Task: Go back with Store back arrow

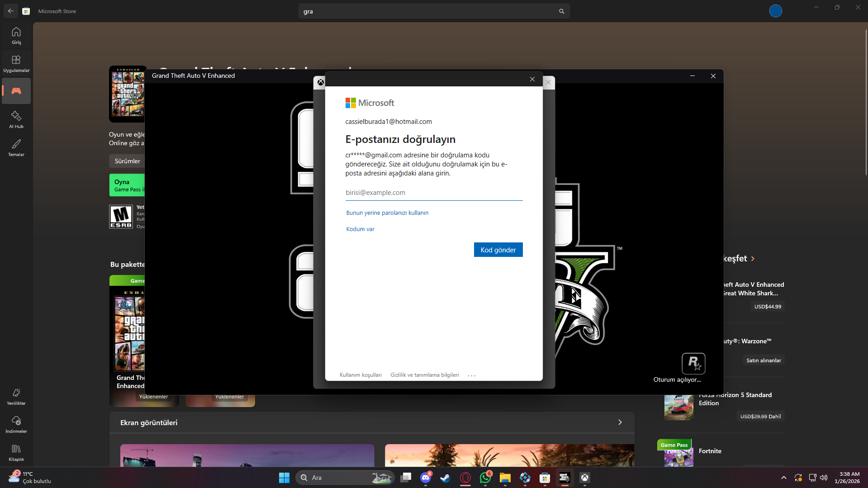Action: point(11,11)
